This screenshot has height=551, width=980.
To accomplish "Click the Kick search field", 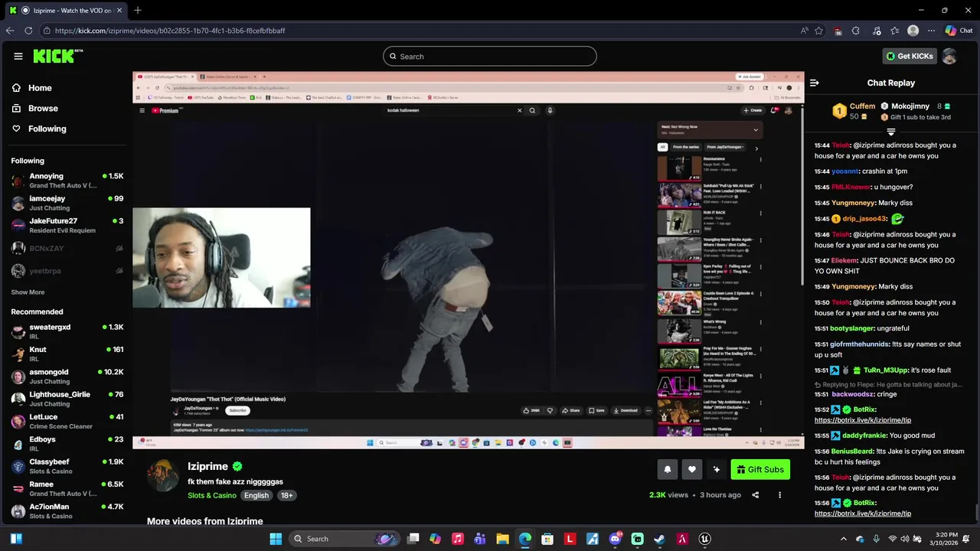I will pos(490,56).
